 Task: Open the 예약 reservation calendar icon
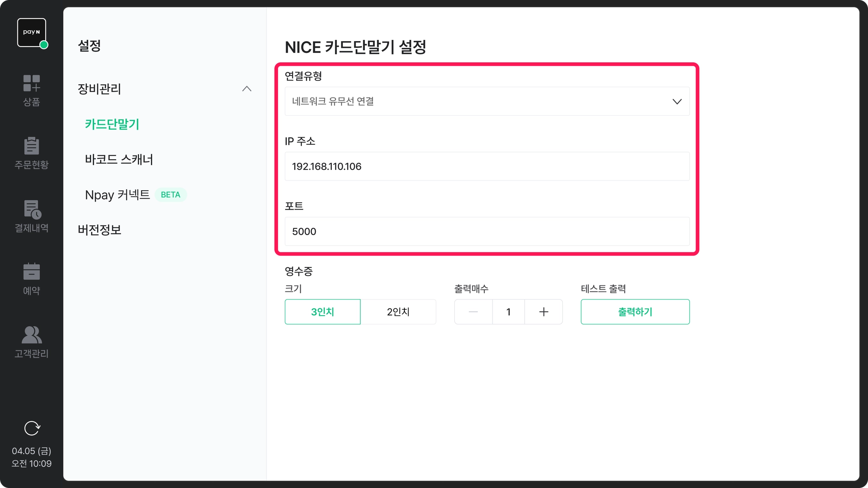[x=31, y=272]
